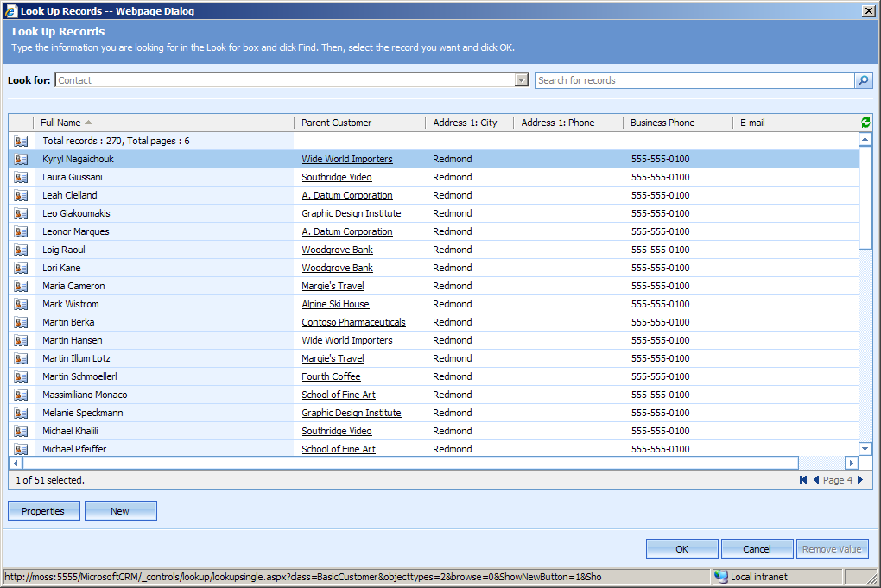Open Graphic Design Institute link for Leo
881x588 pixels.
pyautogui.click(x=352, y=213)
